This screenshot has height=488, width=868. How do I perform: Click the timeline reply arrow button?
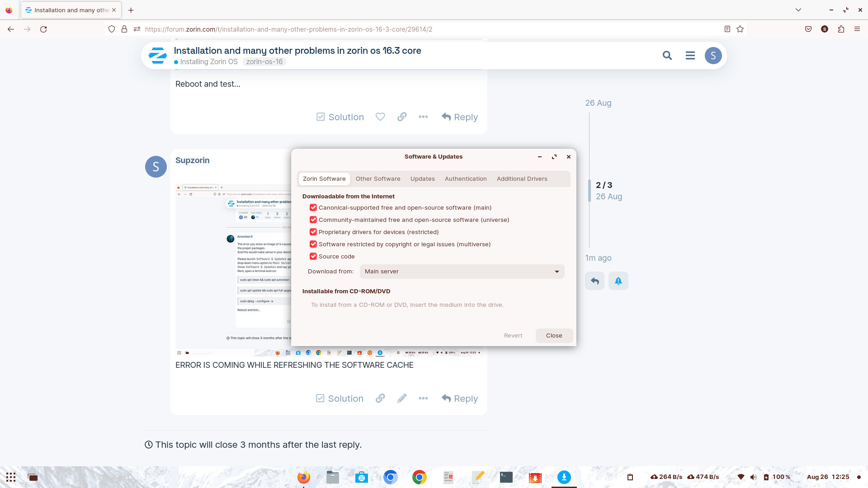[594, 281]
